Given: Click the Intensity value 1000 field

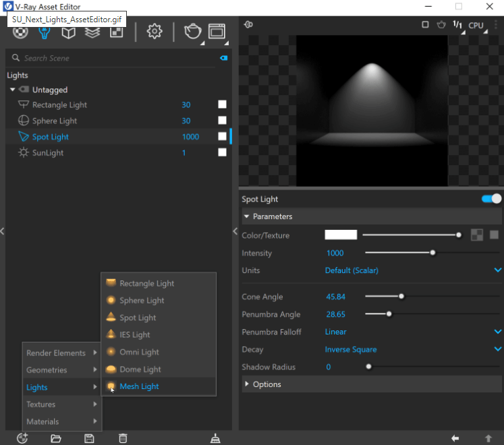Looking at the screenshot, I should pyautogui.click(x=335, y=253).
